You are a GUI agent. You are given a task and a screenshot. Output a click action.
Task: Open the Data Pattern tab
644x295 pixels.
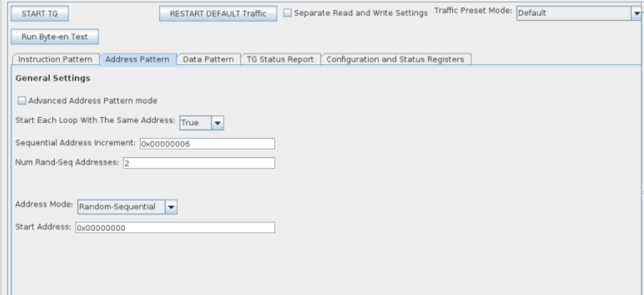coord(208,60)
